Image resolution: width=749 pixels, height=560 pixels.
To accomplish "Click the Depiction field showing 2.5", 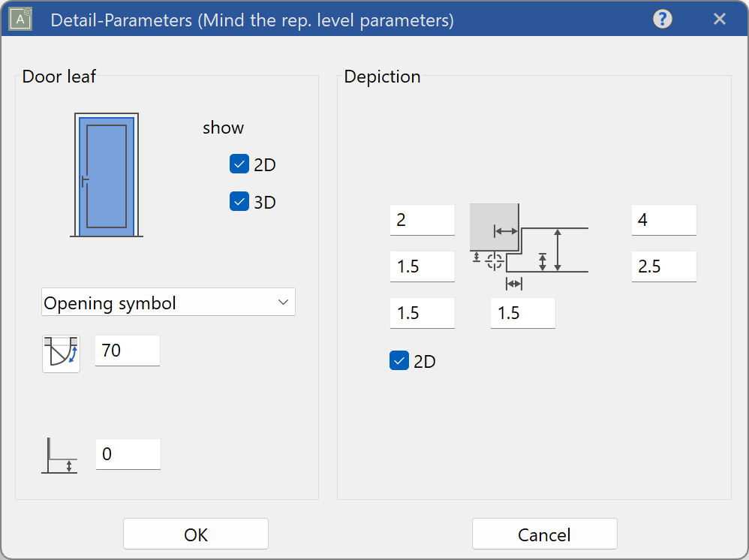I will 664,266.
